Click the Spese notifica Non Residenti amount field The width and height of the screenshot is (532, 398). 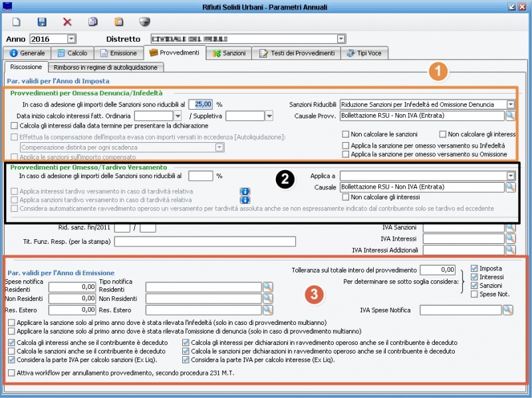72,298
